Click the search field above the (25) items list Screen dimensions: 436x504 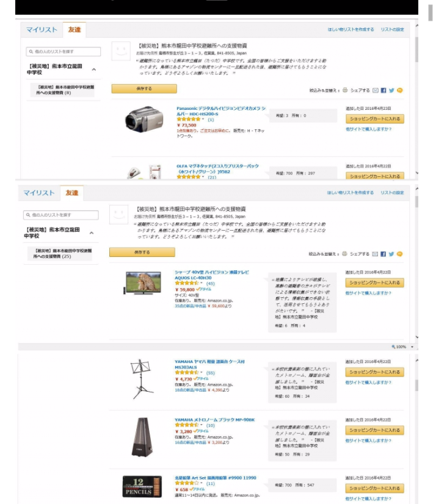pyautogui.click(x=61, y=215)
